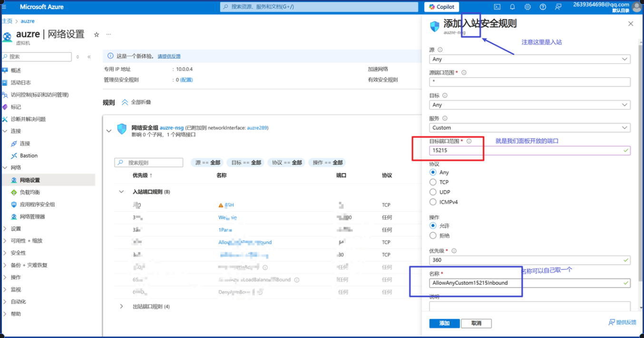Viewport: 644px width, 338px height.
Task: Click the 目标端口范围 field containing 15215
Action: (x=530, y=151)
